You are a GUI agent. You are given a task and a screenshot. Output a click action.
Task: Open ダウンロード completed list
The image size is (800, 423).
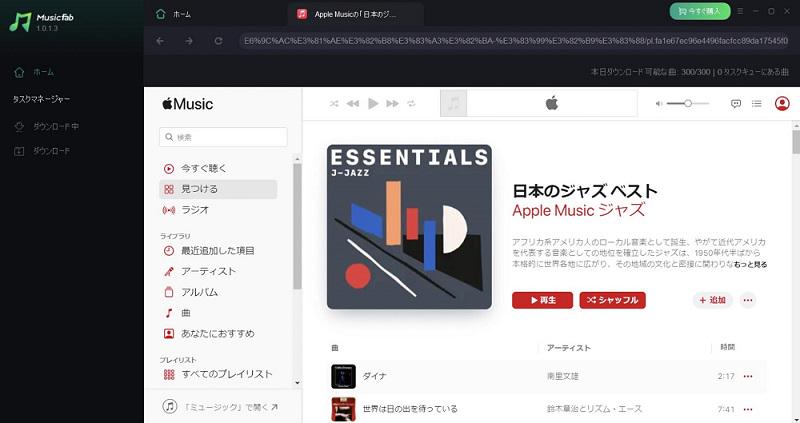pyautogui.click(x=42, y=151)
